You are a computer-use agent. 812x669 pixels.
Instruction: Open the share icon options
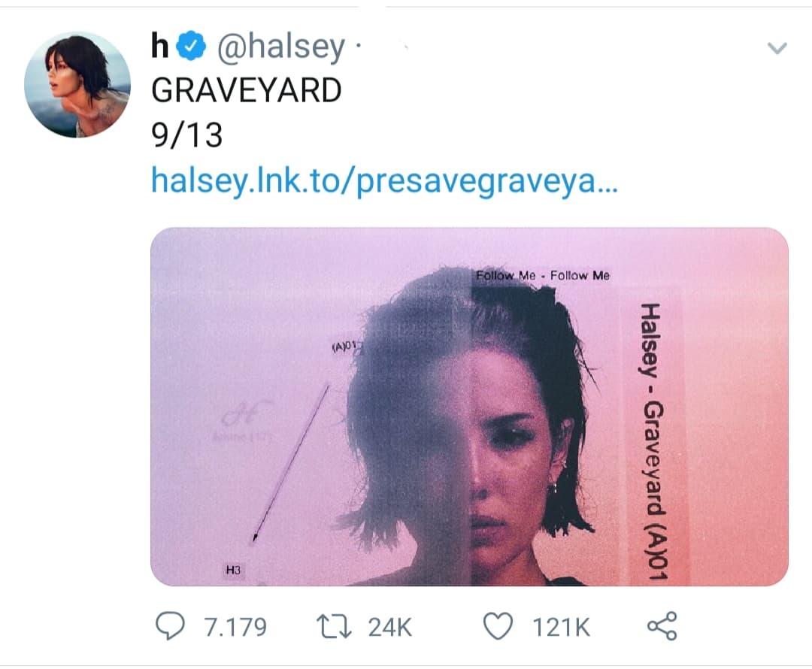662,626
